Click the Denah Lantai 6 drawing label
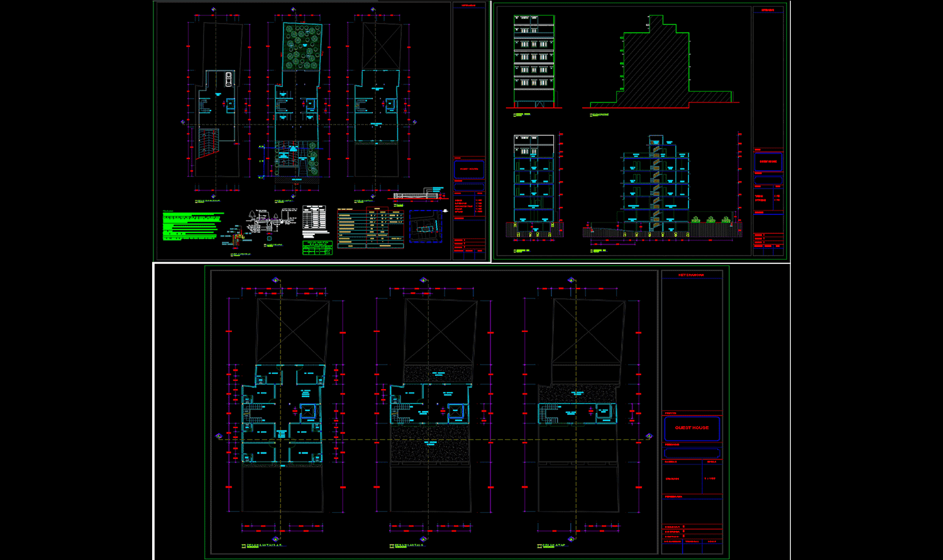 coord(409,546)
